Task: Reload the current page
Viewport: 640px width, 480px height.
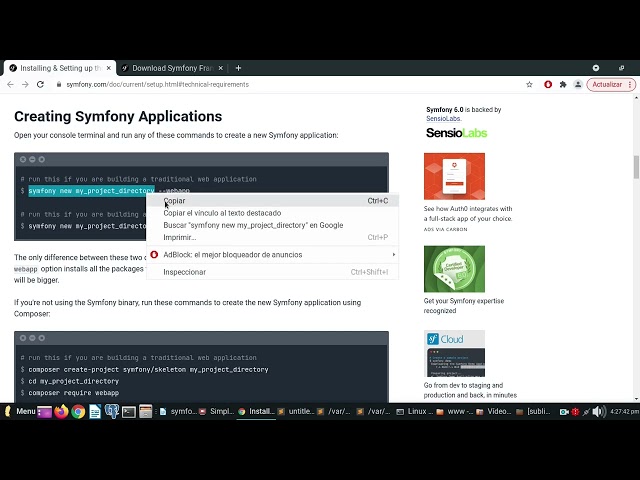Action: point(40,84)
